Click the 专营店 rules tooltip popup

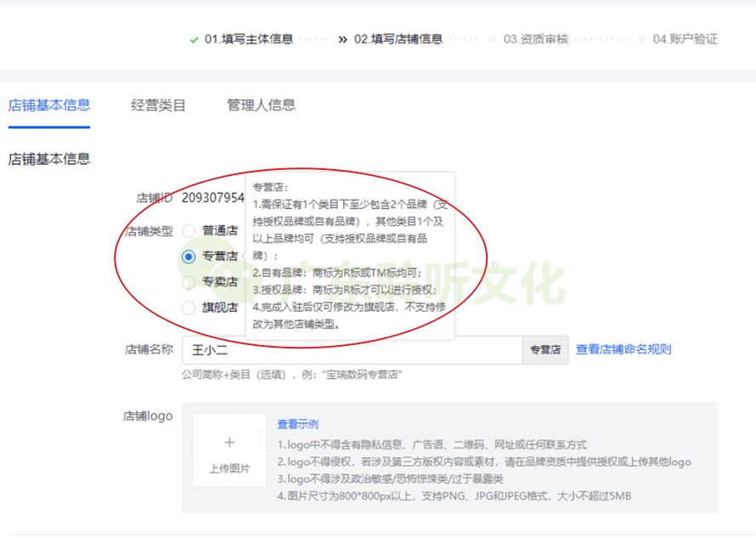click(x=350, y=255)
